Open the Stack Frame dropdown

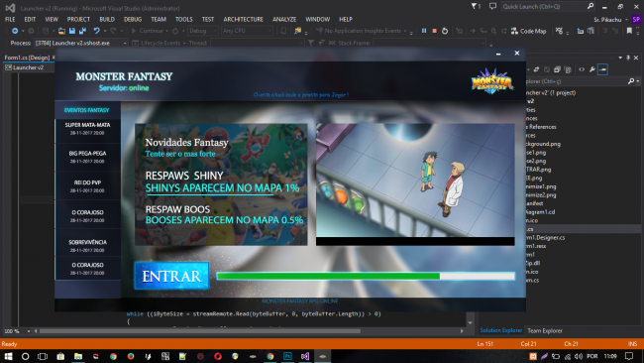[429, 43]
